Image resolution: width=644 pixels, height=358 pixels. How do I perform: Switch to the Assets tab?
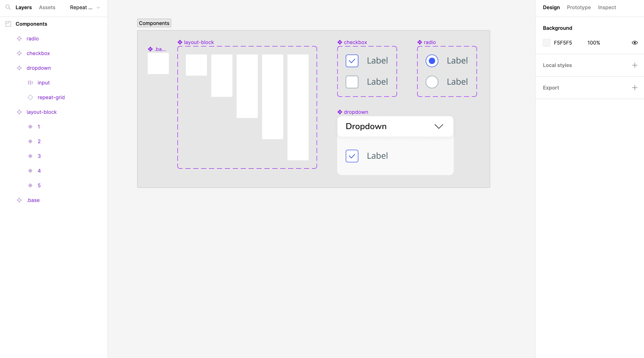pyautogui.click(x=47, y=7)
